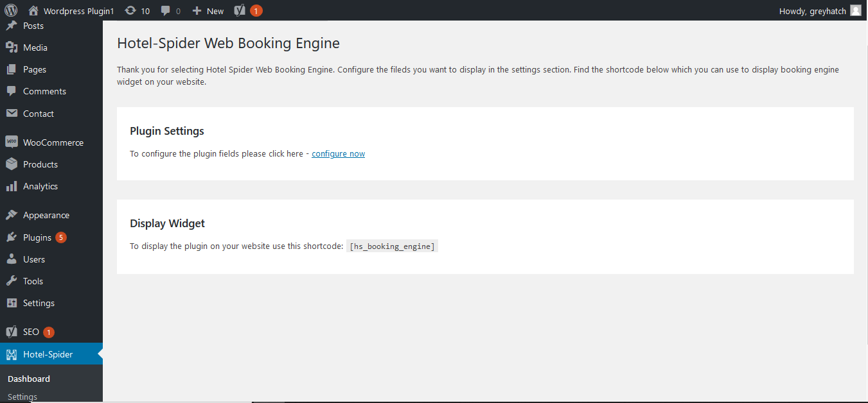Image resolution: width=868 pixels, height=403 pixels.
Task: Open the updates icon showing 10
Action: (130, 10)
